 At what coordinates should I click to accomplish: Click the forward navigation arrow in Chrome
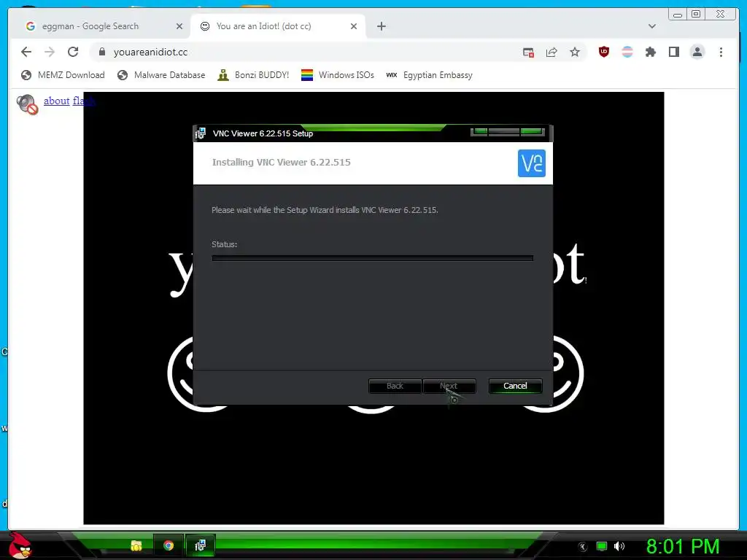click(50, 52)
